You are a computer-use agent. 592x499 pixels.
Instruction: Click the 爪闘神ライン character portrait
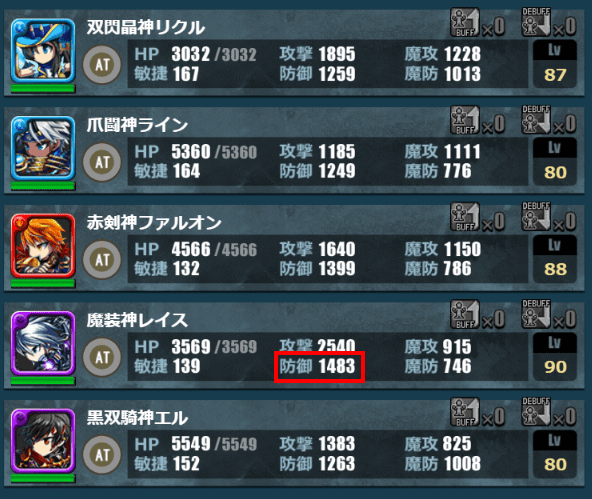(43, 148)
